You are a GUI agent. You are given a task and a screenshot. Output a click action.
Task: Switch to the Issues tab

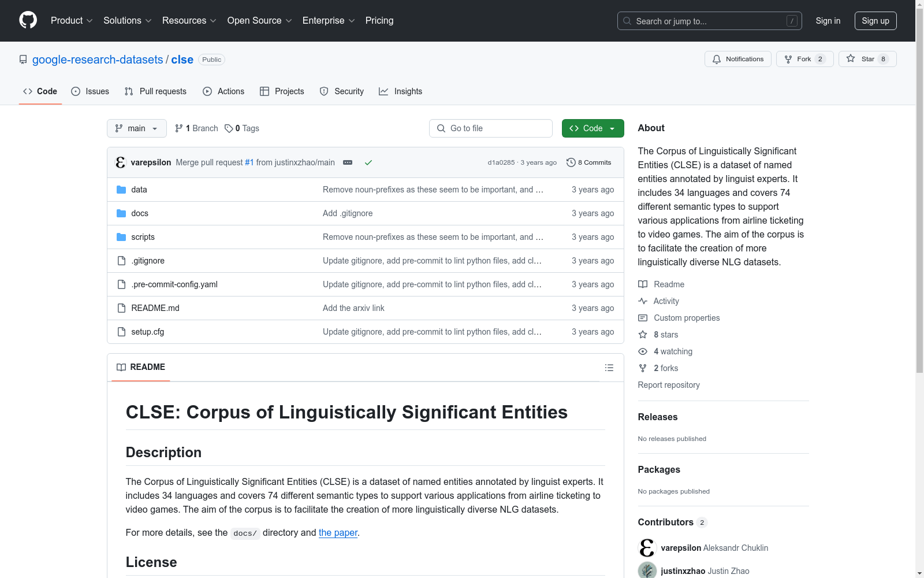[x=90, y=91]
